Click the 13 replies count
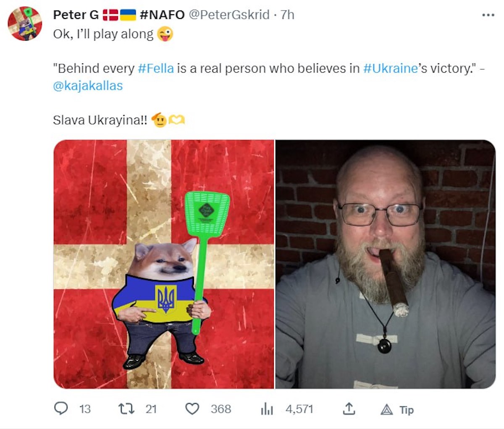The height and width of the screenshot is (429, 504). (x=85, y=409)
